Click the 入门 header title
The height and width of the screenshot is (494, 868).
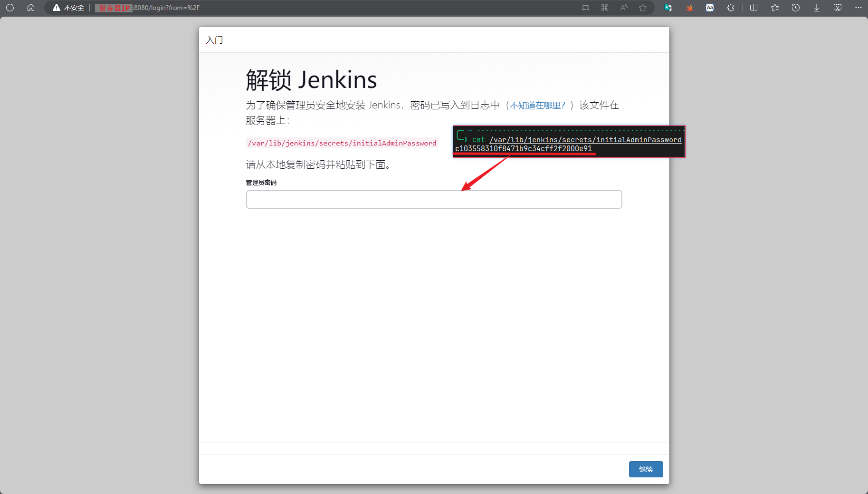click(215, 40)
